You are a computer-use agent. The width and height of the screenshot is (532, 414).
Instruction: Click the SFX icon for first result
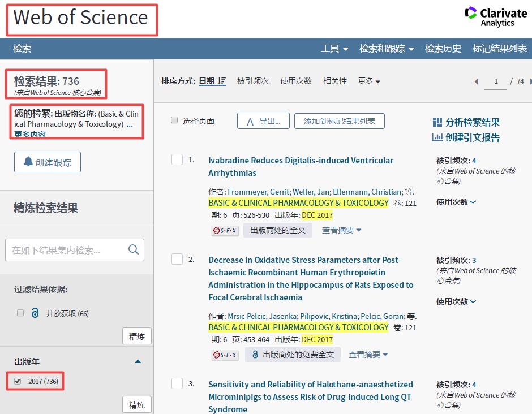[x=225, y=231]
